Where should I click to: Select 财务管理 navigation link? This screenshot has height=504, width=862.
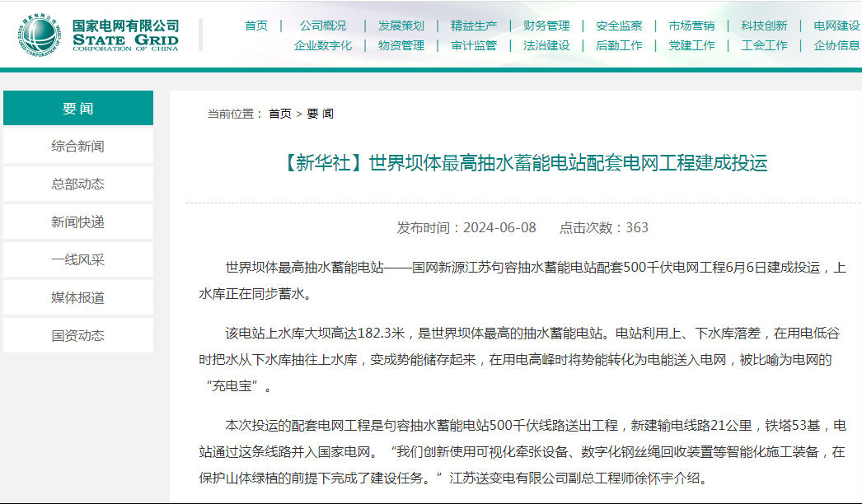546,26
